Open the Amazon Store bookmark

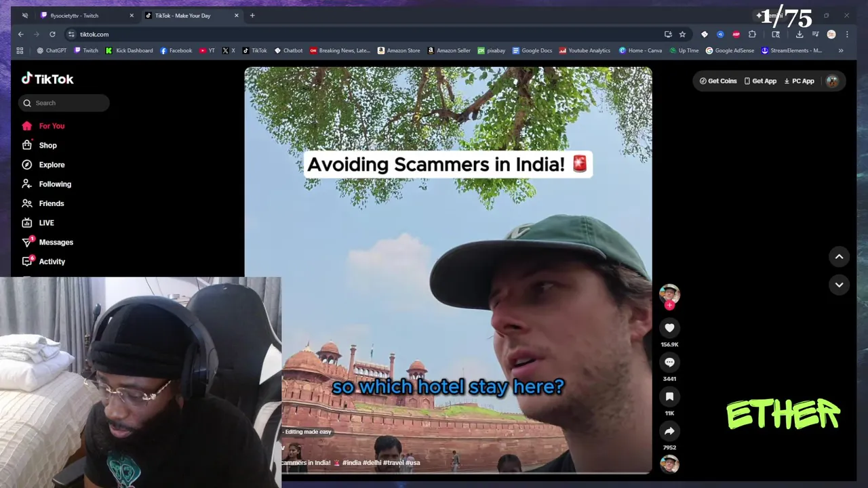[399, 51]
